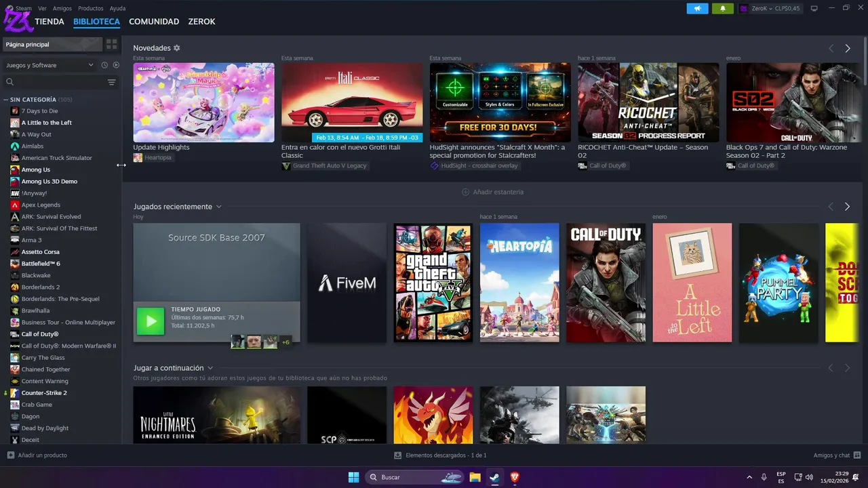Image resolution: width=868 pixels, height=488 pixels.
Task: Open Steam menu
Action: click(x=24, y=8)
